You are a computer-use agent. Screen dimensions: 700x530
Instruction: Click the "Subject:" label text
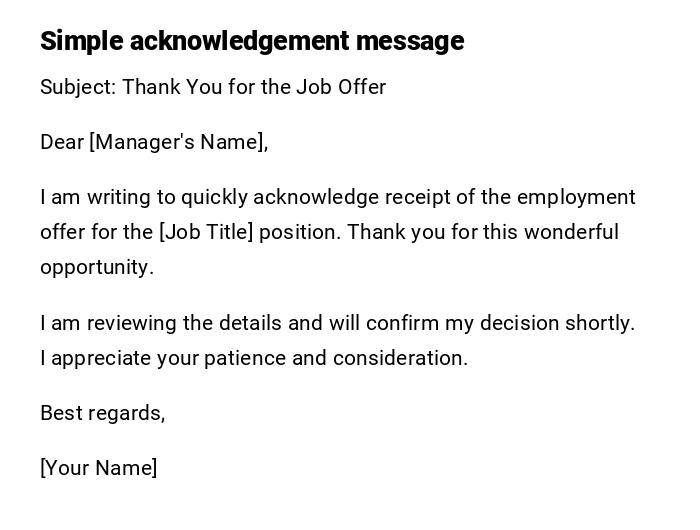[x=78, y=87]
